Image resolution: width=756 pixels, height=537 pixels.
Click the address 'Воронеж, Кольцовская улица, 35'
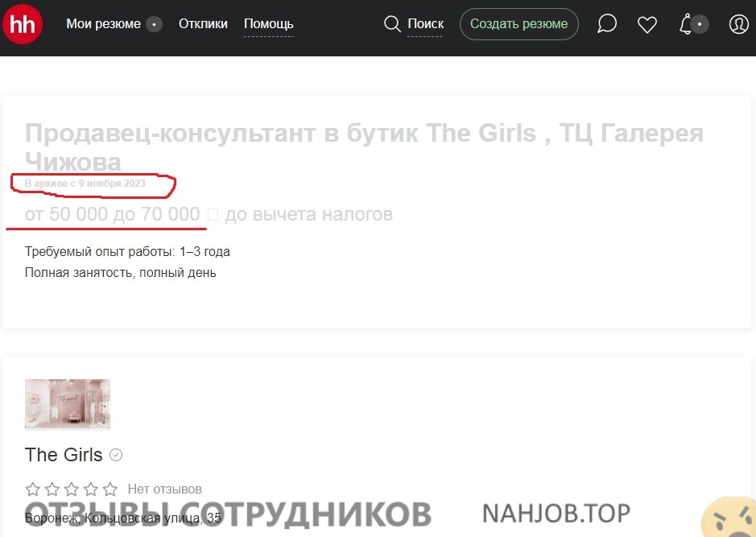[x=123, y=518]
